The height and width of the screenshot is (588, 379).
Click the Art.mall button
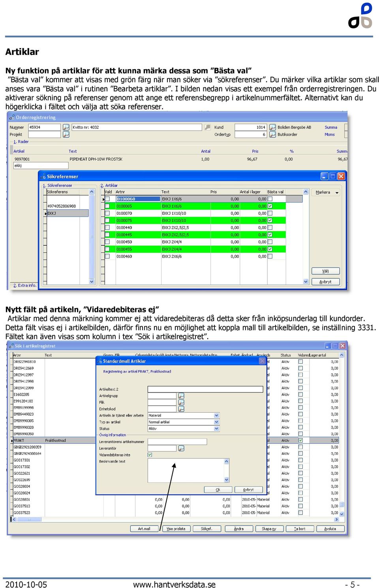[x=144, y=529]
